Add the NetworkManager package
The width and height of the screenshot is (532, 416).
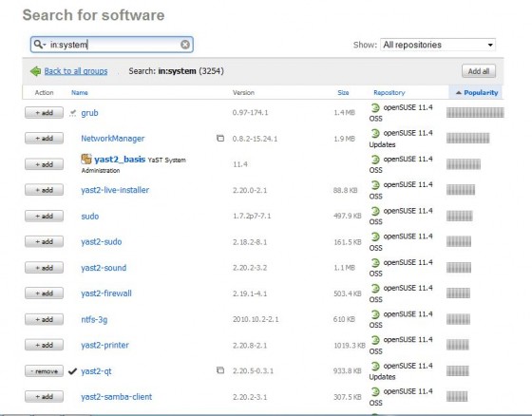click(44, 138)
